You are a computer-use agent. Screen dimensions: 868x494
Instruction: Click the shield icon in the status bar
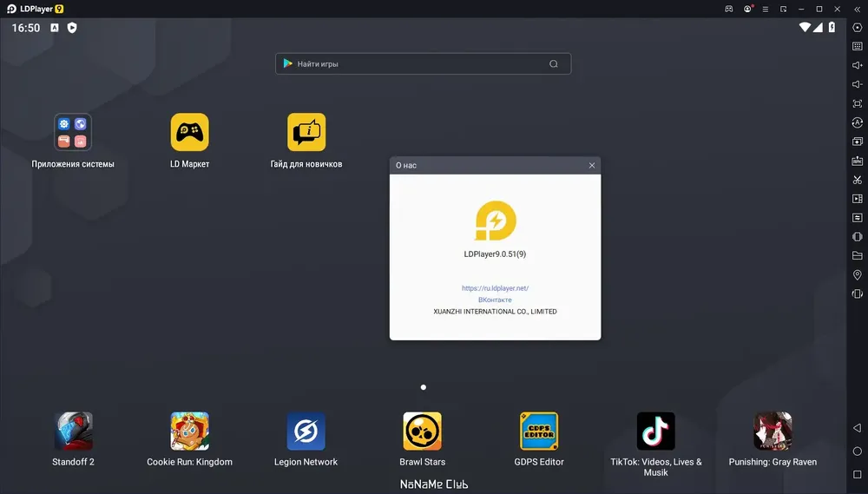72,28
